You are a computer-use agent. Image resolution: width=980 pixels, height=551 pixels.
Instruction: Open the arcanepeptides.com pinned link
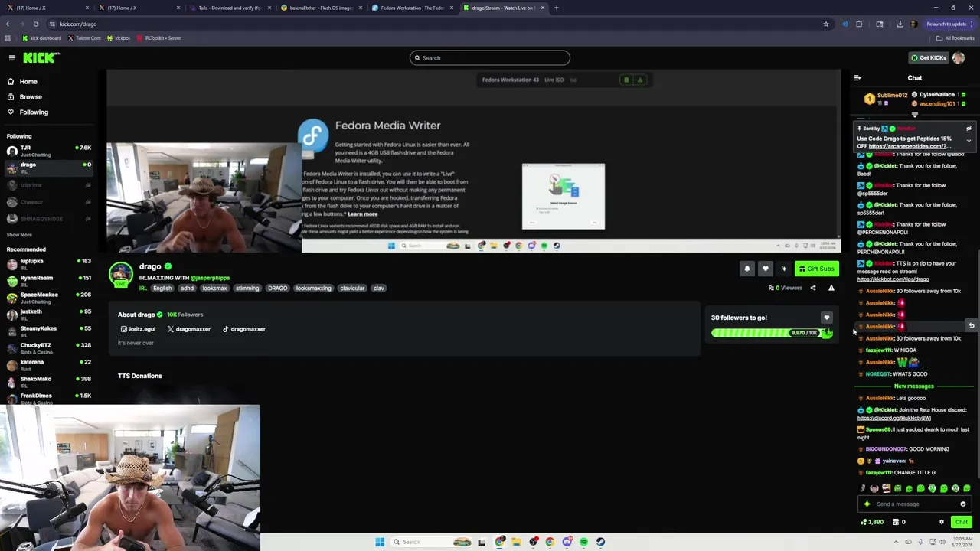click(x=910, y=146)
